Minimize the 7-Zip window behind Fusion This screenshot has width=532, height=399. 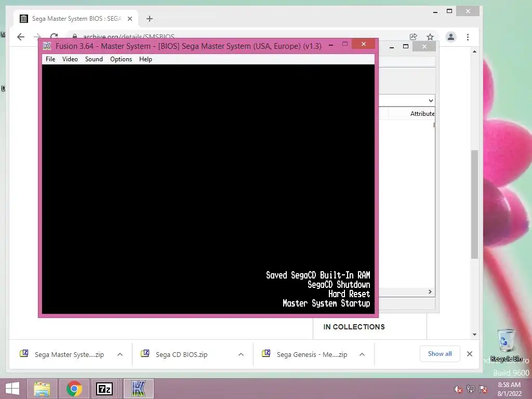[x=392, y=47]
